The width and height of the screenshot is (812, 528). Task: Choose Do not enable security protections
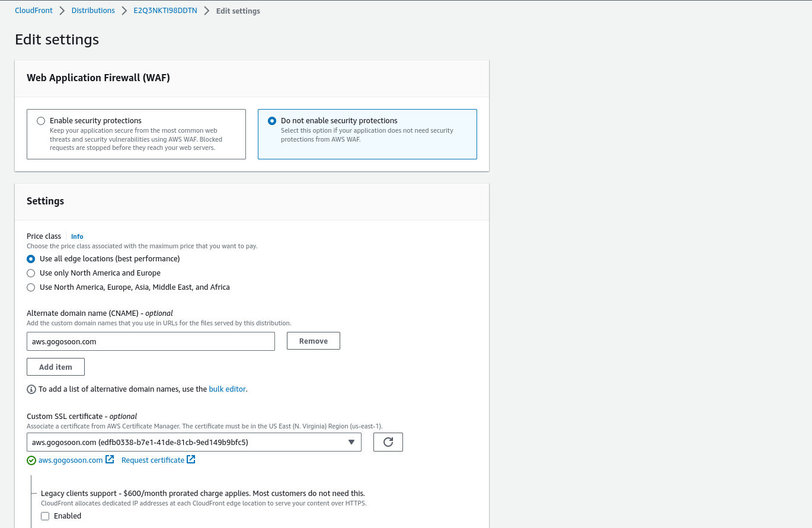[x=271, y=120]
